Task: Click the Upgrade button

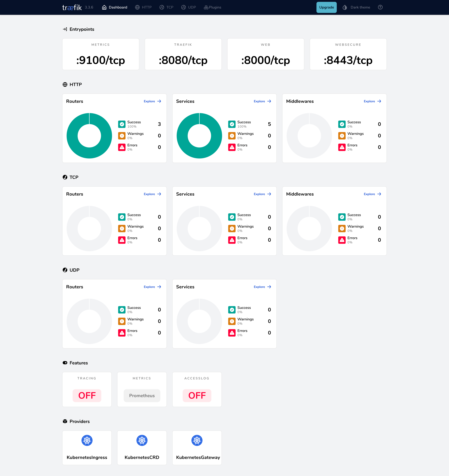Action: click(326, 7)
